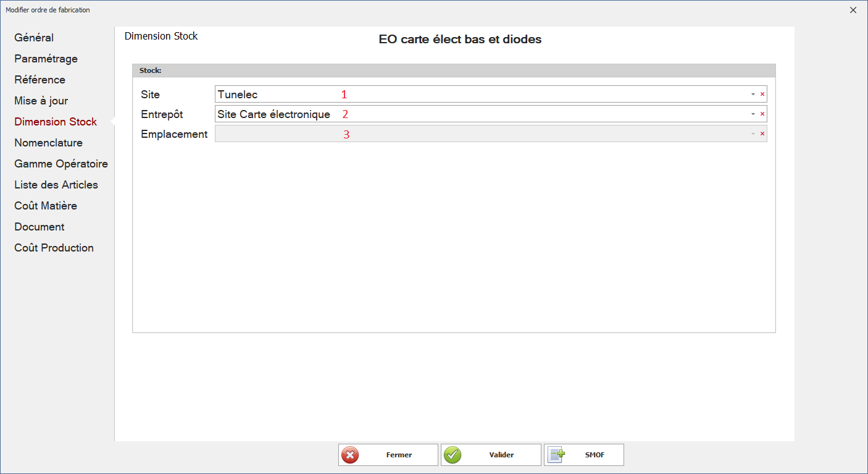868x474 pixels.
Task: Clear the Site field with red x
Action: tap(762, 95)
